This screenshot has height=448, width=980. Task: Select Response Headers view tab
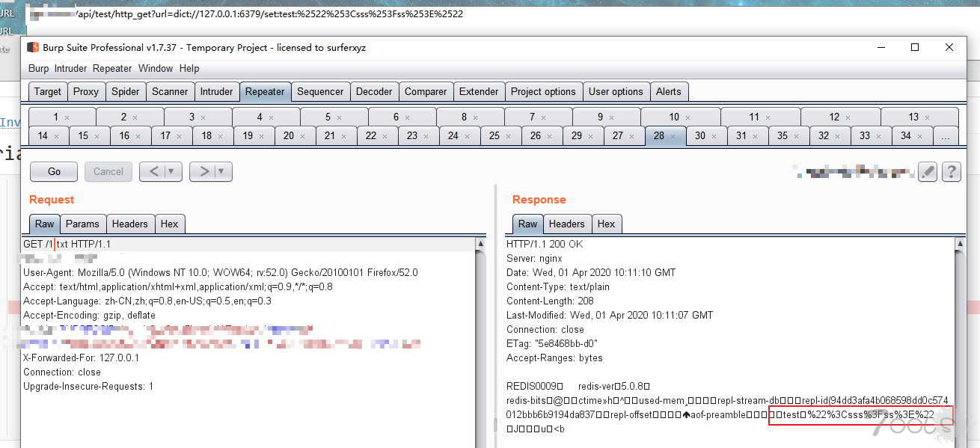[567, 224]
